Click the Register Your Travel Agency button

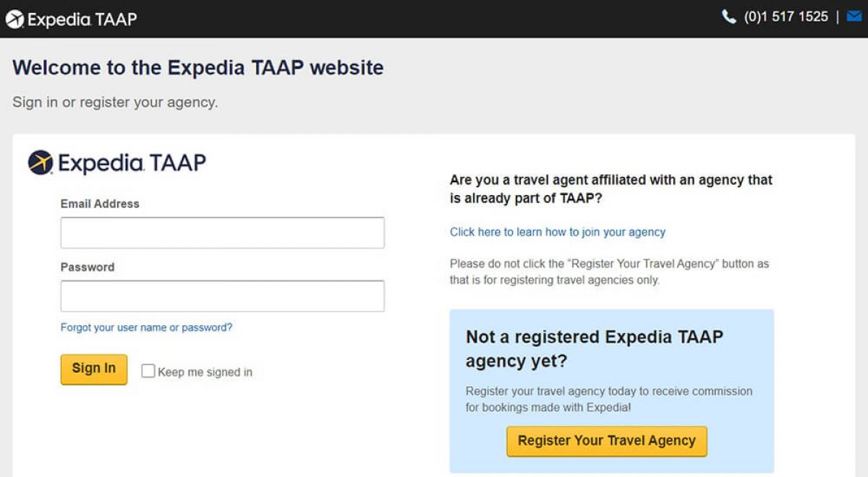pyautogui.click(x=606, y=441)
